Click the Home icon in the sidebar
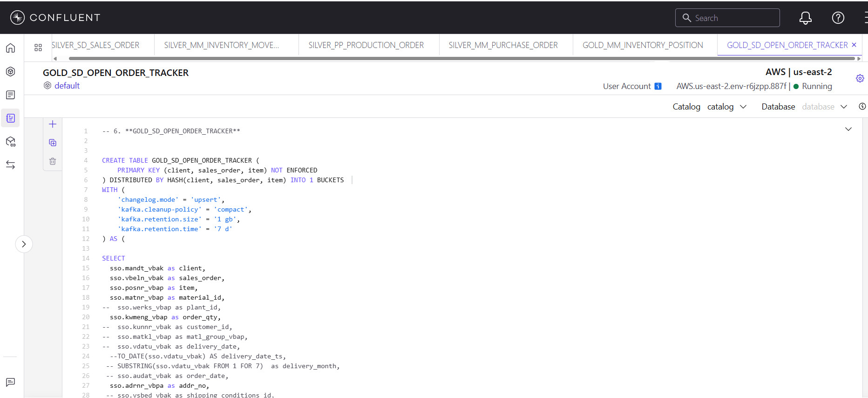The width and height of the screenshot is (868, 398). [11, 48]
